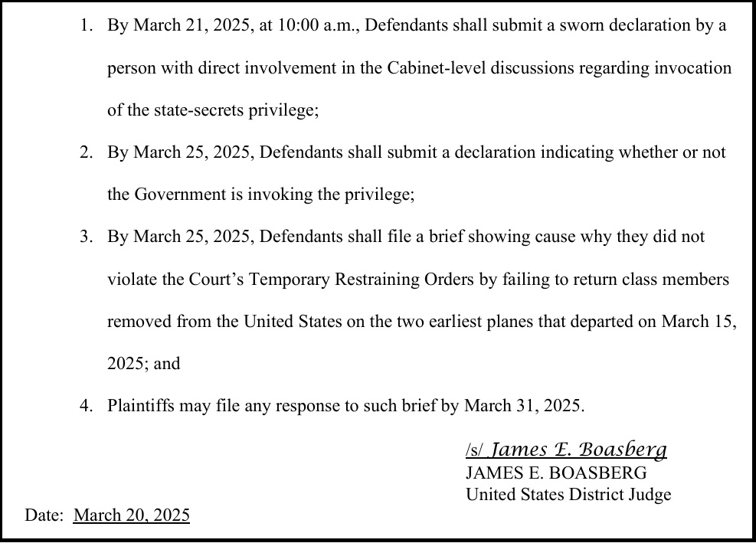Click list number 3 marker
Image resolution: width=756 pixels, height=543 pixels.
[x=86, y=237]
